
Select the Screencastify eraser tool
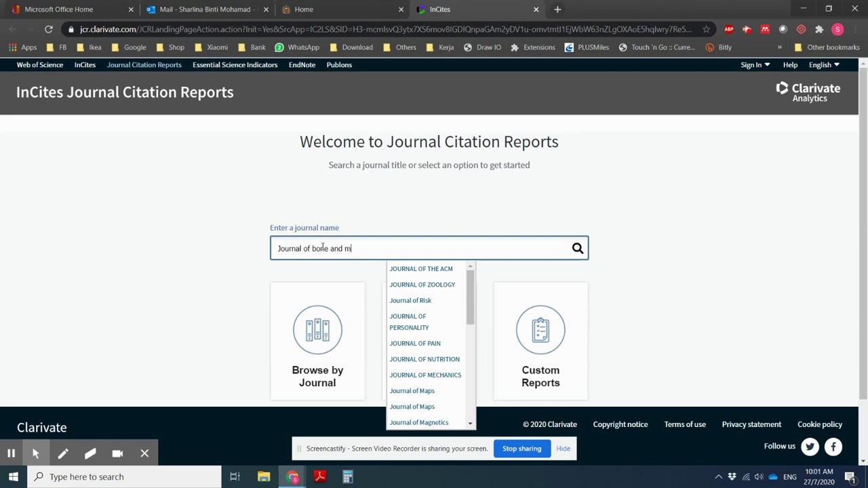coord(90,453)
